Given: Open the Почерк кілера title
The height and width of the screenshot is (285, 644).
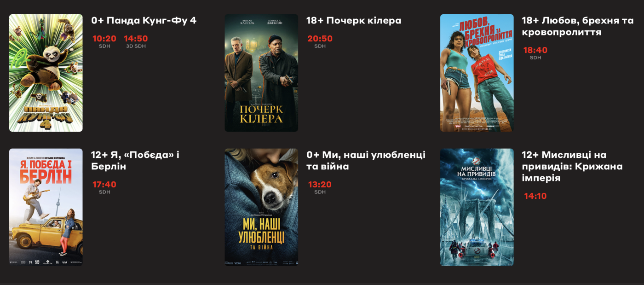Looking at the screenshot, I should [x=354, y=21].
